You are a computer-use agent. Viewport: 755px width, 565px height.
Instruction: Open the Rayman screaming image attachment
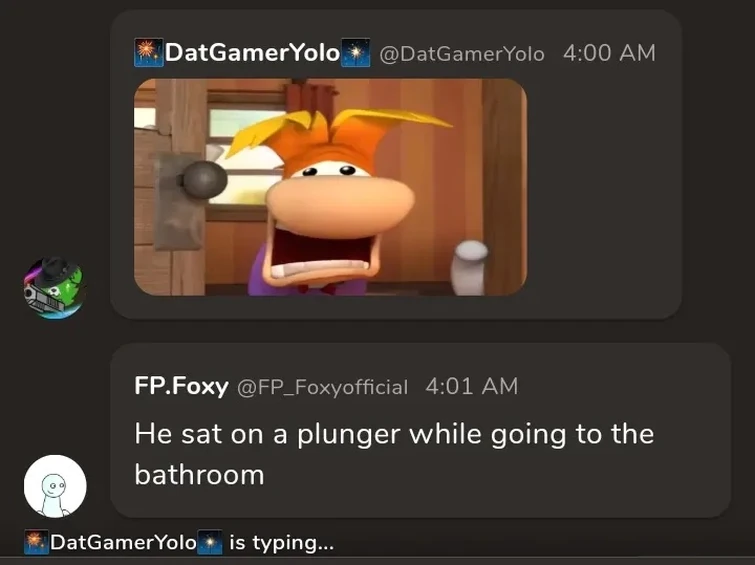(x=330, y=187)
